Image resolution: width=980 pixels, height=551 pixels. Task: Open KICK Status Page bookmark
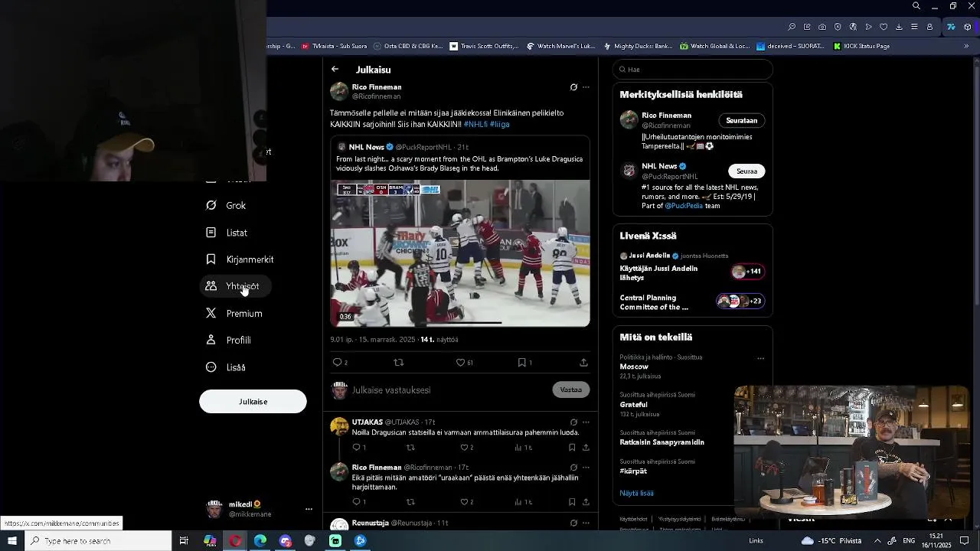coord(860,46)
